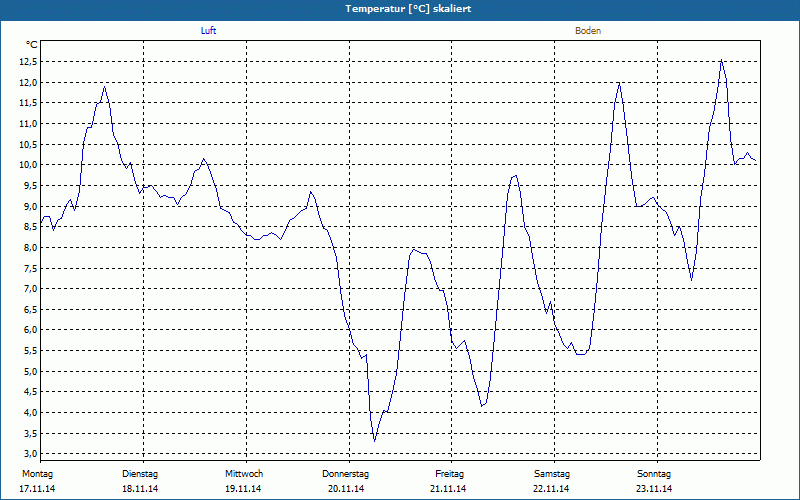Viewport: 800px width, 500px height.
Task: Click the 6,0 y-axis value
Action: coord(31,330)
